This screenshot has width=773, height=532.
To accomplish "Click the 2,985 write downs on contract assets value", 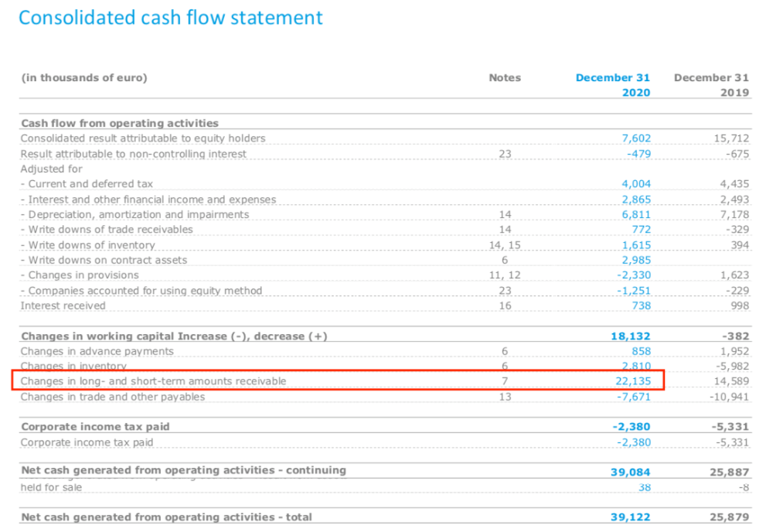I will (636, 260).
